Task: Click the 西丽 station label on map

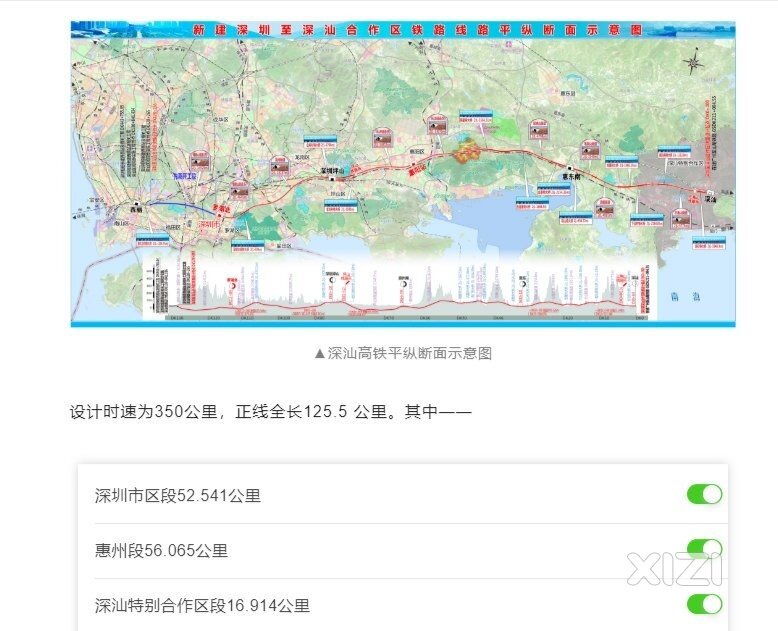Action: coord(136,210)
